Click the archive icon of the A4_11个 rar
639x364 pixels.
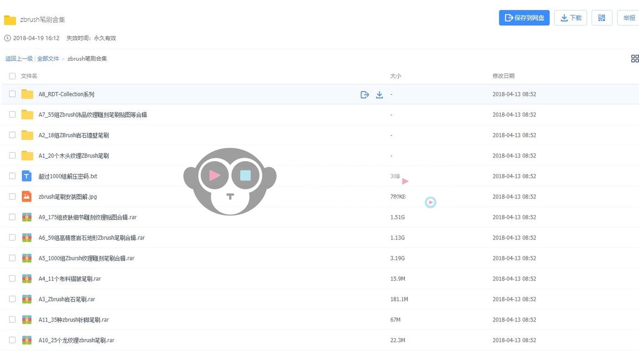[x=27, y=278]
